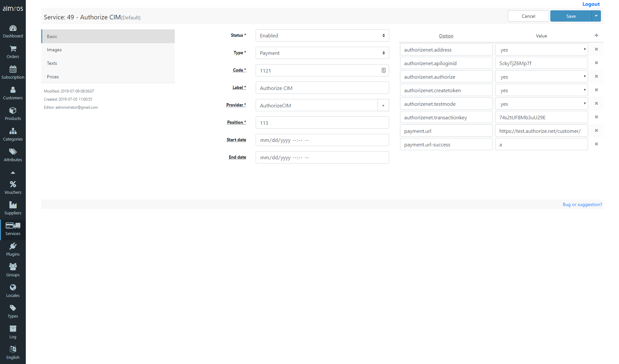Click the aimeos logo
Viewport: 619px width, 364px height.
click(13, 8)
